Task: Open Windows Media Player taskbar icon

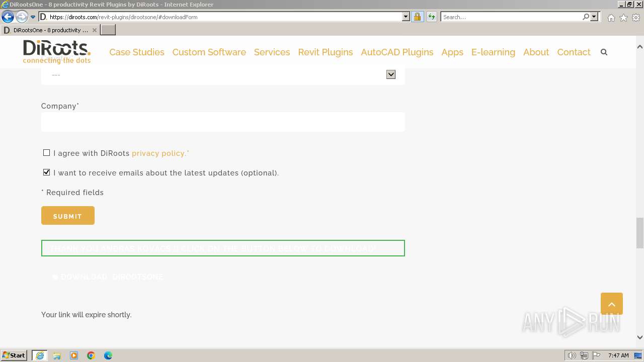Action: pyautogui.click(x=74, y=355)
